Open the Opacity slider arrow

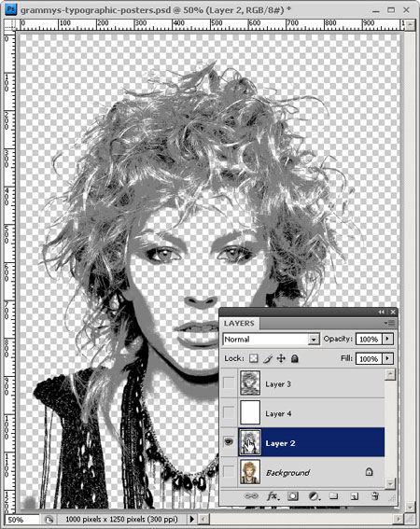[x=388, y=339]
